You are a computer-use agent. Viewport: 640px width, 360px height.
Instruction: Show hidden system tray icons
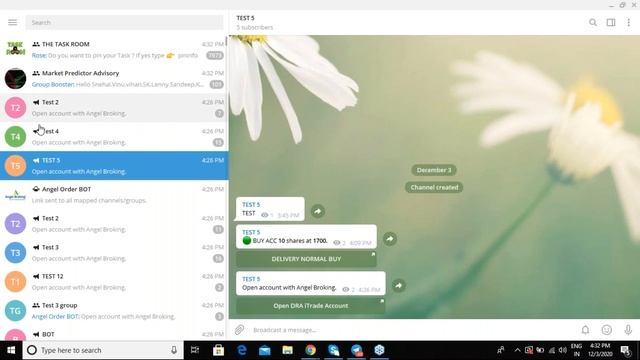[517, 350]
